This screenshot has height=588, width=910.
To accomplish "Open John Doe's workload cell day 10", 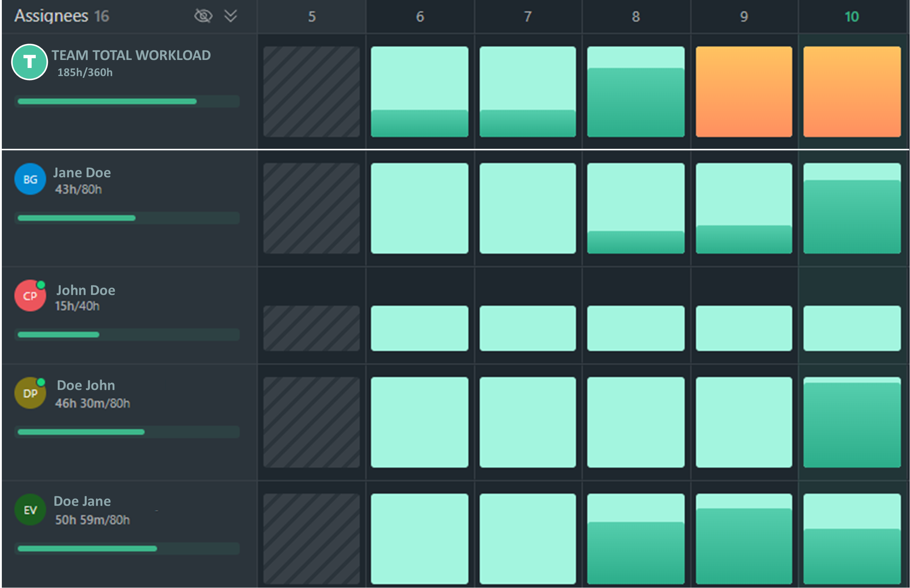I will (852, 329).
